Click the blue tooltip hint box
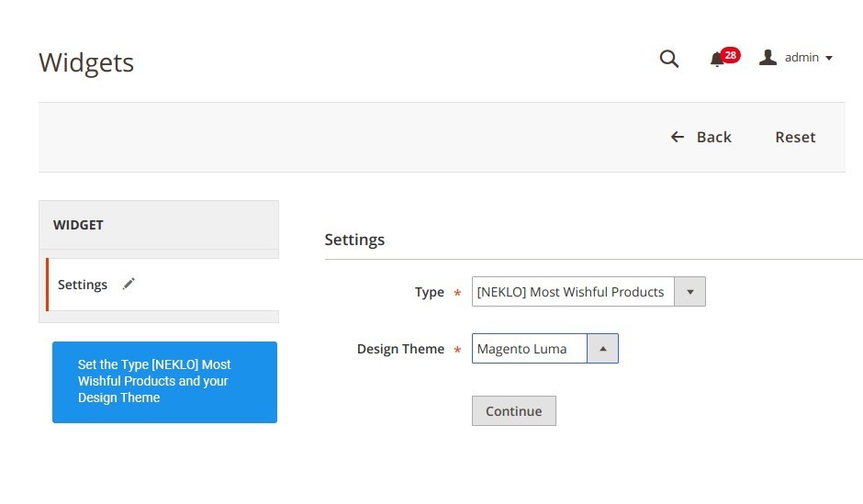 tap(164, 382)
